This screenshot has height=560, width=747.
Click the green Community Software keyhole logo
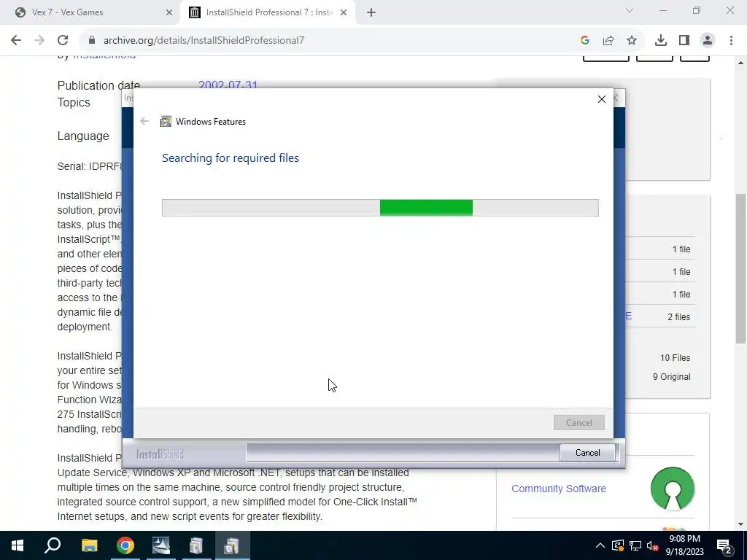[x=673, y=489]
